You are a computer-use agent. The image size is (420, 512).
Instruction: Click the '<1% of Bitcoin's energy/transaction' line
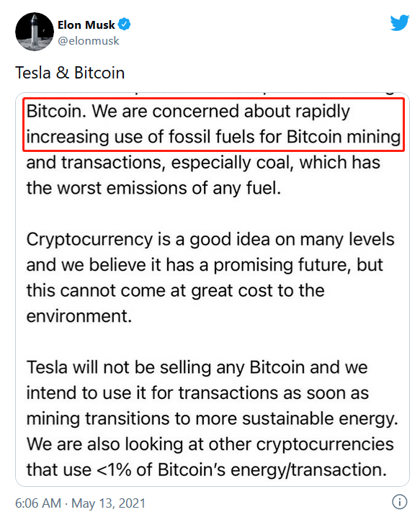[207, 470]
